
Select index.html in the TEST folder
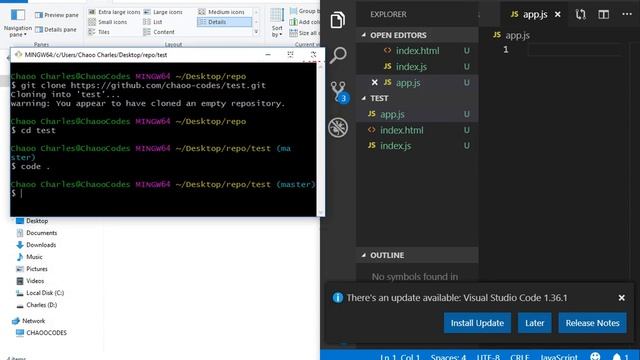[417, 130]
